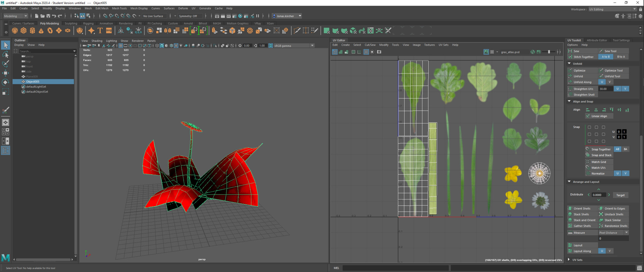Click the save scene icon
The image size is (644, 272).
pos(48,16)
